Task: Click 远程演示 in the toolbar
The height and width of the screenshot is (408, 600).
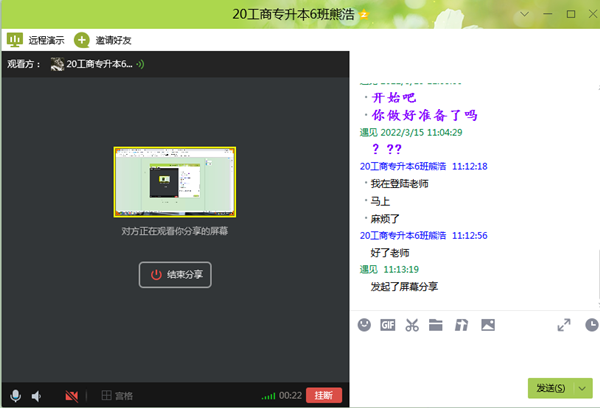Action: (36, 40)
